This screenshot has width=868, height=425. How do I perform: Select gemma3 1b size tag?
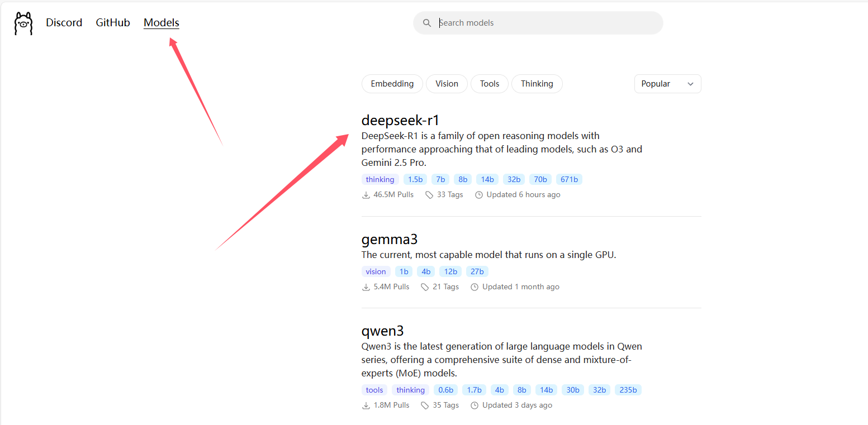coord(404,271)
